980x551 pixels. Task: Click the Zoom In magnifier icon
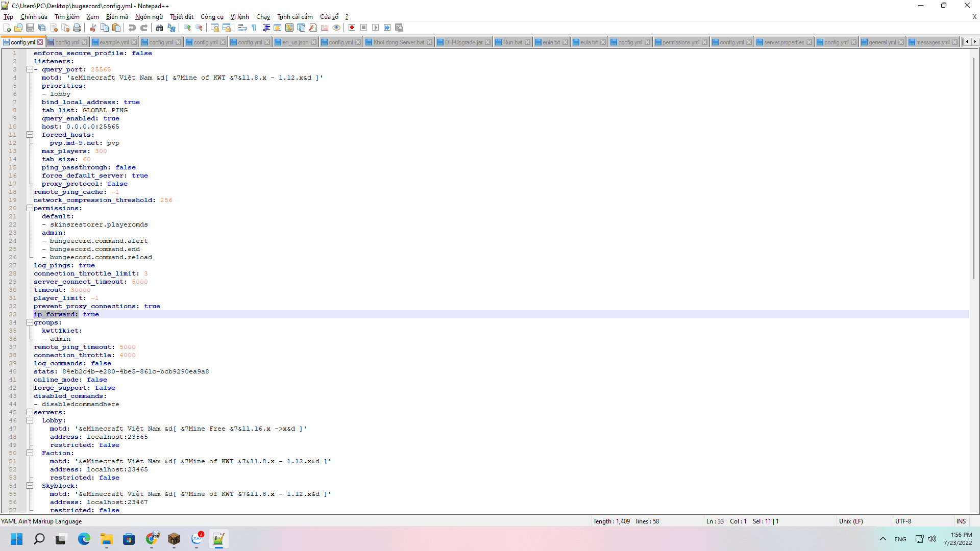coord(187,28)
